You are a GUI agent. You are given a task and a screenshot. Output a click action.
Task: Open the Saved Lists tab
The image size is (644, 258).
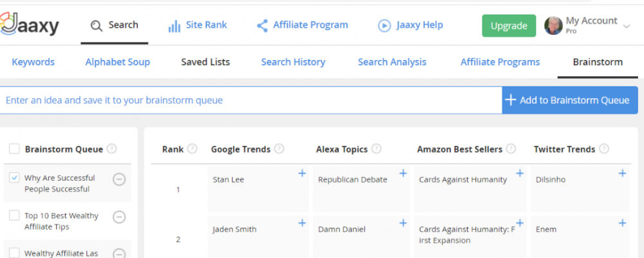205,62
